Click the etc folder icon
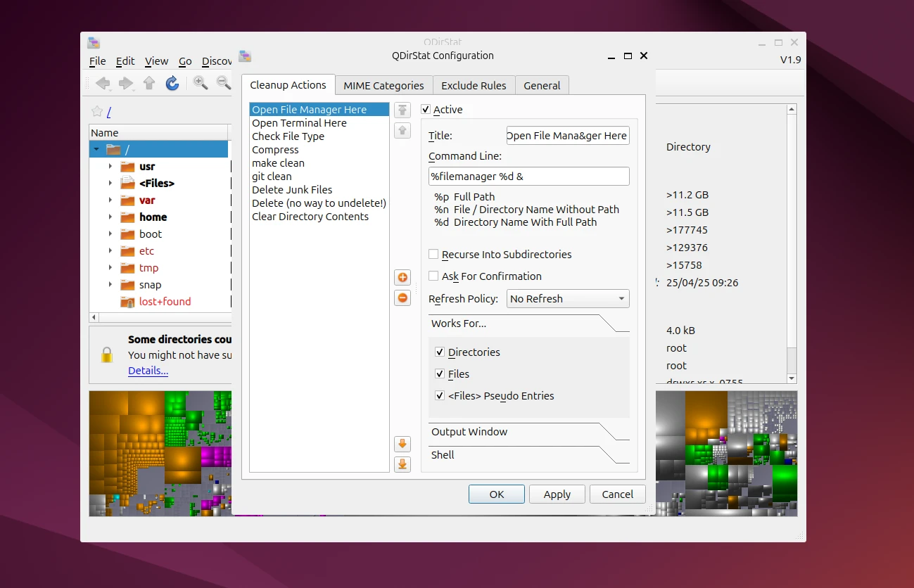This screenshot has height=588, width=914. [x=127, y=251]
